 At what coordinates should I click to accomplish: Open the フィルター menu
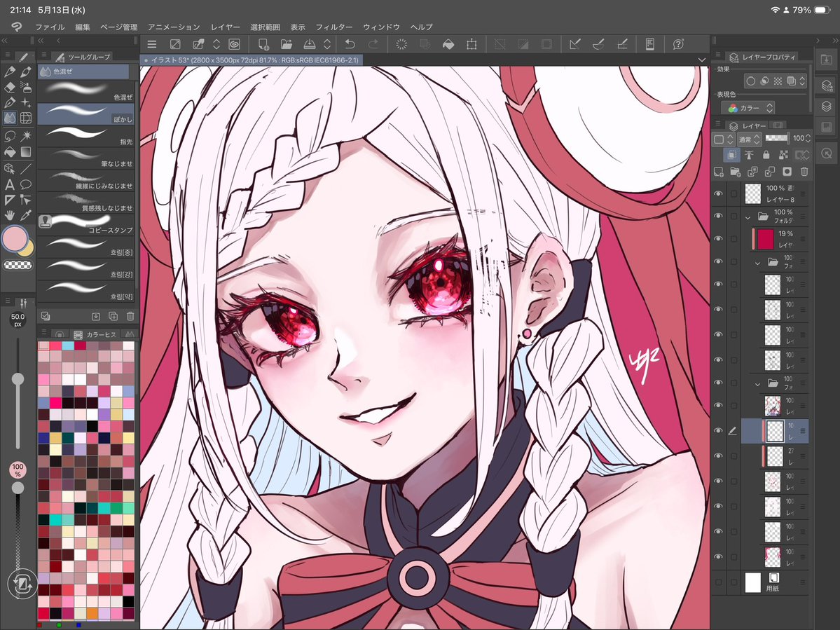click(333, 27)
